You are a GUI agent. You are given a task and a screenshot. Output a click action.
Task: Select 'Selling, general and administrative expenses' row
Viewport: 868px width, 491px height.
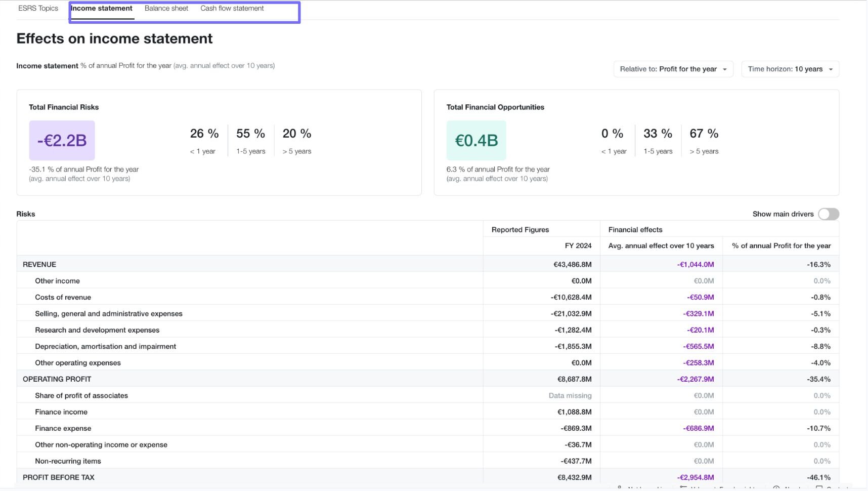(109, 314)
